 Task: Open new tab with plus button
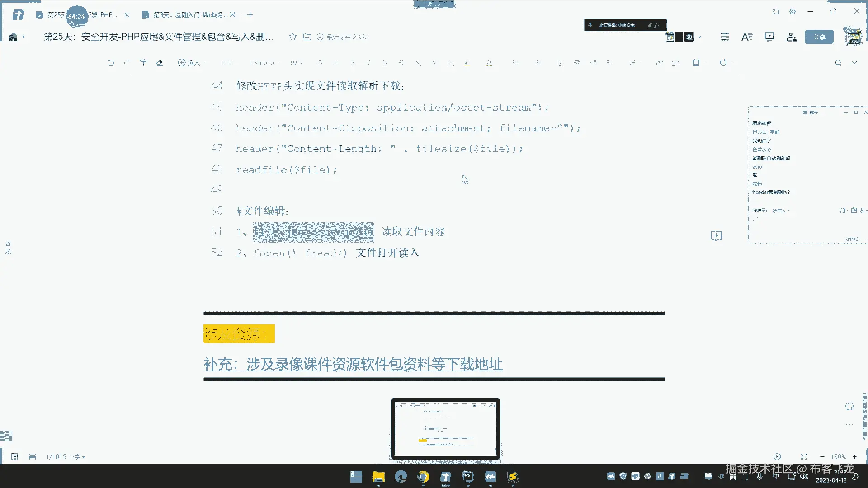250,15
